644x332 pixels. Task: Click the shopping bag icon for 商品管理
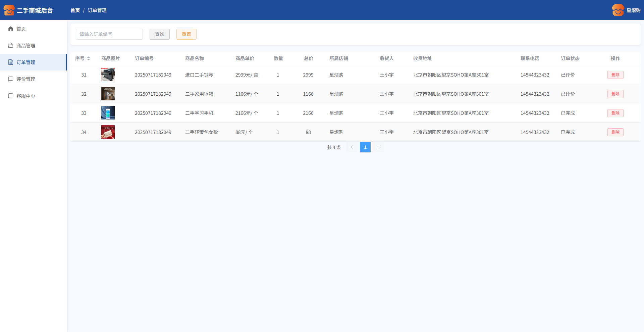point(11,45)
